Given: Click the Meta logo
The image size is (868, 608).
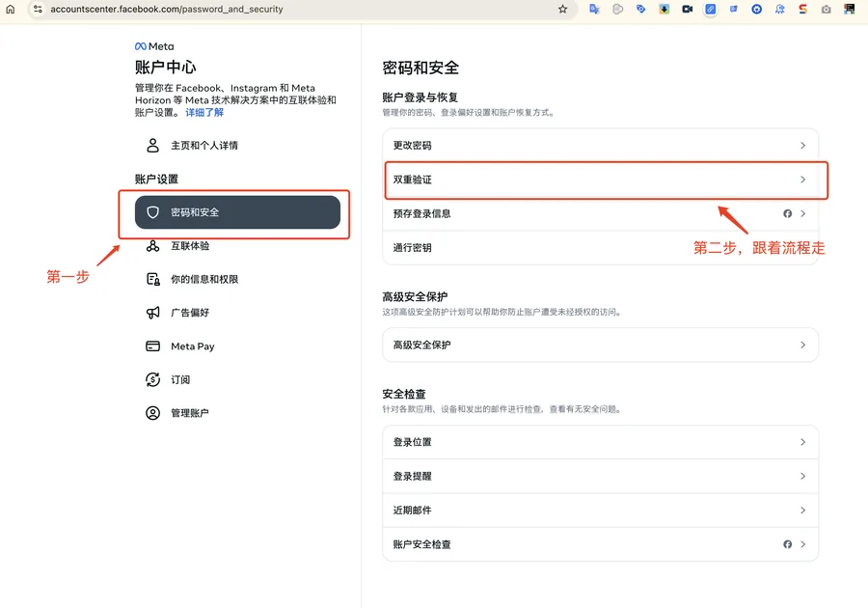Looking at the screenshot, I should pyautogui.click(x=154, y=46).
